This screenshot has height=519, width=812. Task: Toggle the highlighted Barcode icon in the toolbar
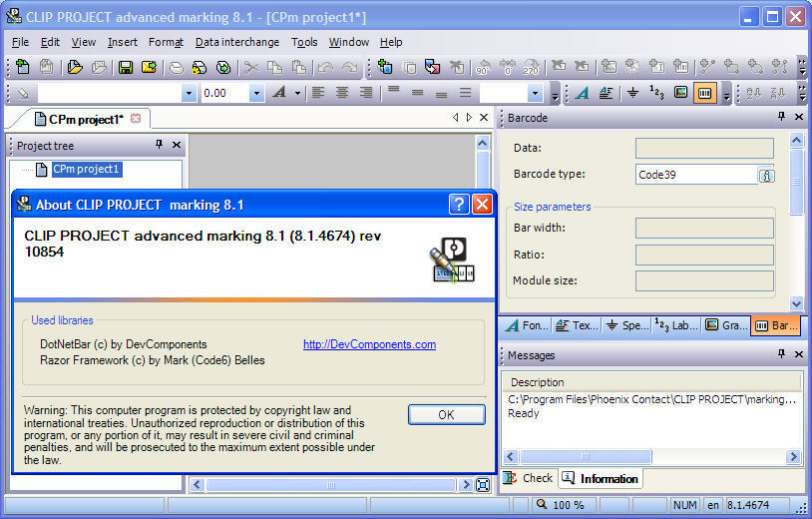[705, 93]
